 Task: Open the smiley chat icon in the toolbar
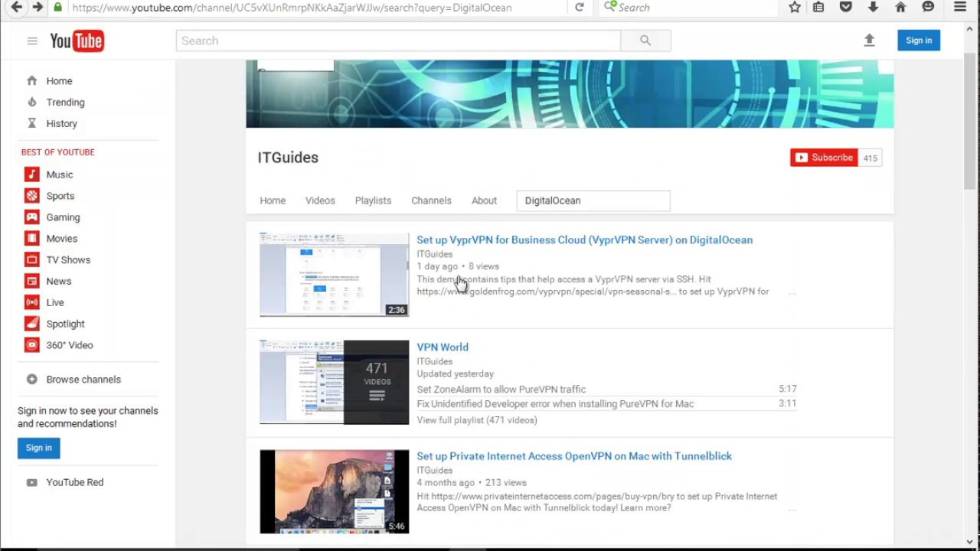(928, 7)
